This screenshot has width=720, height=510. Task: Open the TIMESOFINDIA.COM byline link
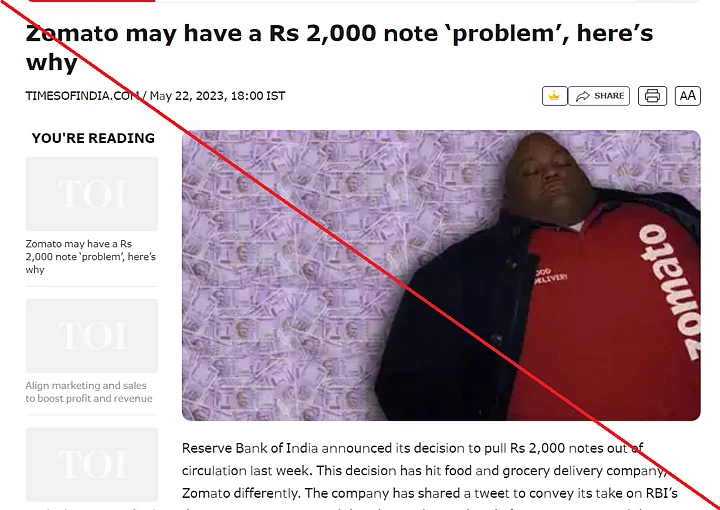83,95
